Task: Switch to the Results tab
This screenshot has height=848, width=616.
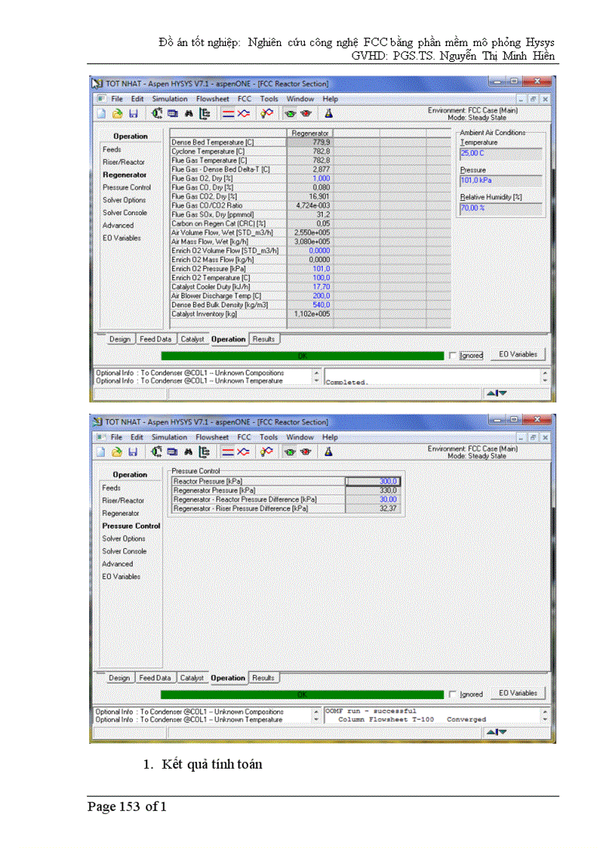Action: [x=263, y=339]
